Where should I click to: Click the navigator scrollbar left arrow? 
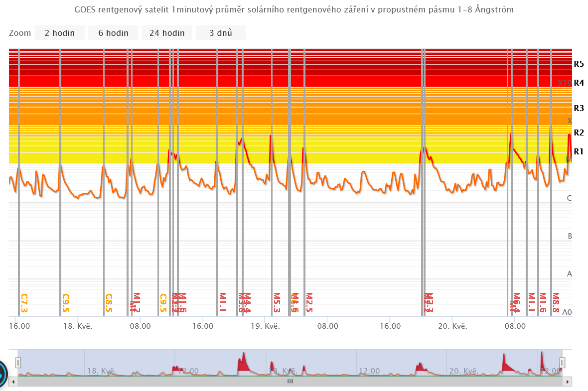click(14, 382)
